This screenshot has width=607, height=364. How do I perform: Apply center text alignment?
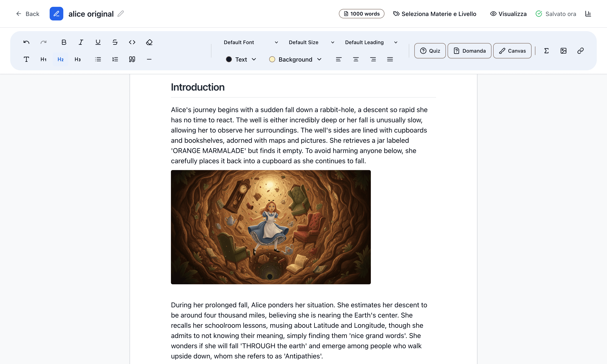tap(356, 59)
